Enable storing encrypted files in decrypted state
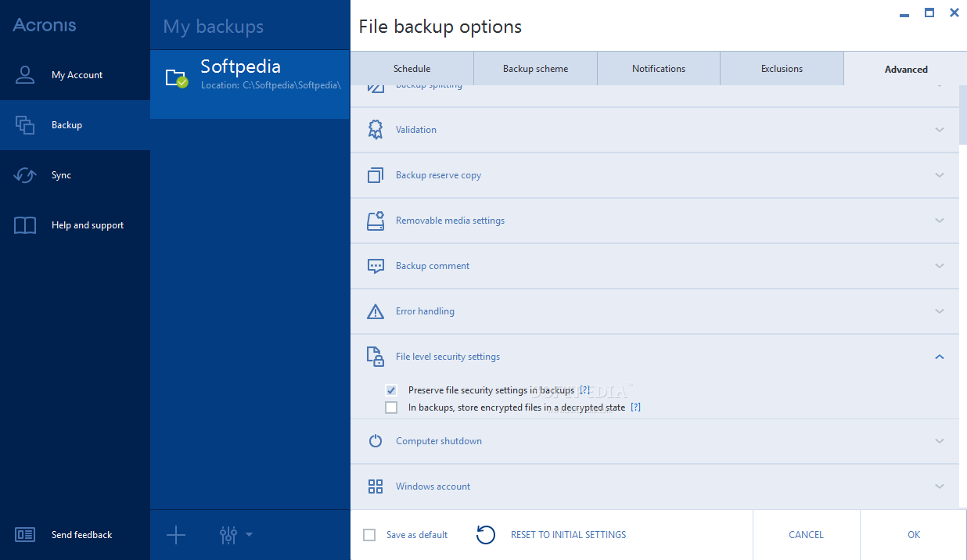The width and height of the screenshot is (967, 560). (x=391, y=407)
